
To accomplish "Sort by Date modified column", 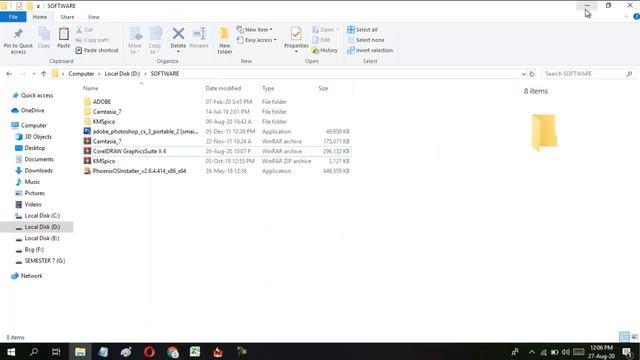I will click(x=223, y=88).
